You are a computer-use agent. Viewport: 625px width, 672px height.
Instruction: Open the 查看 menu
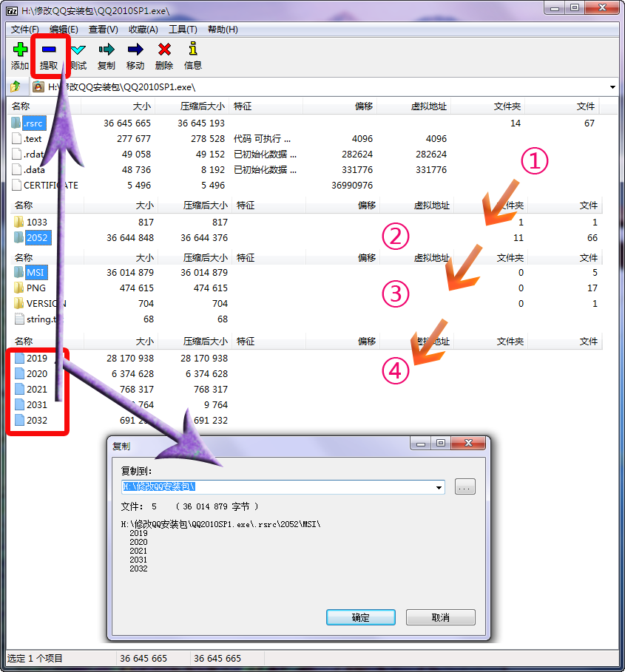100,29
